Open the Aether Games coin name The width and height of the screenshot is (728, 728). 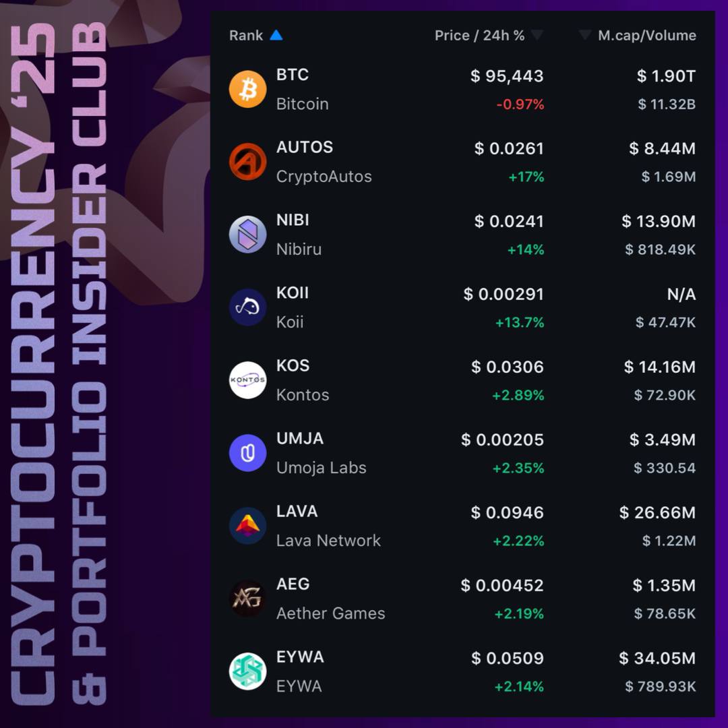click(330, 613)
